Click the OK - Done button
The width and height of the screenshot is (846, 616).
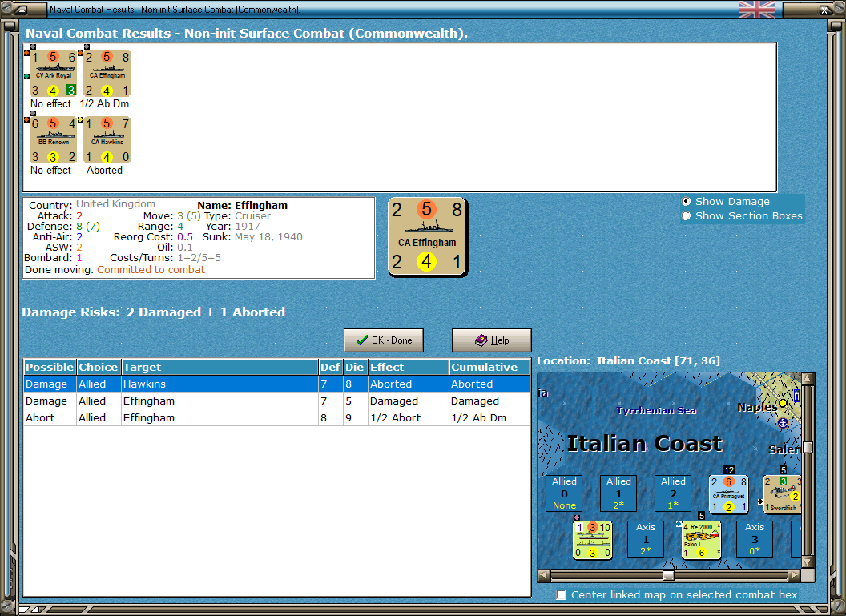[383, 340]
